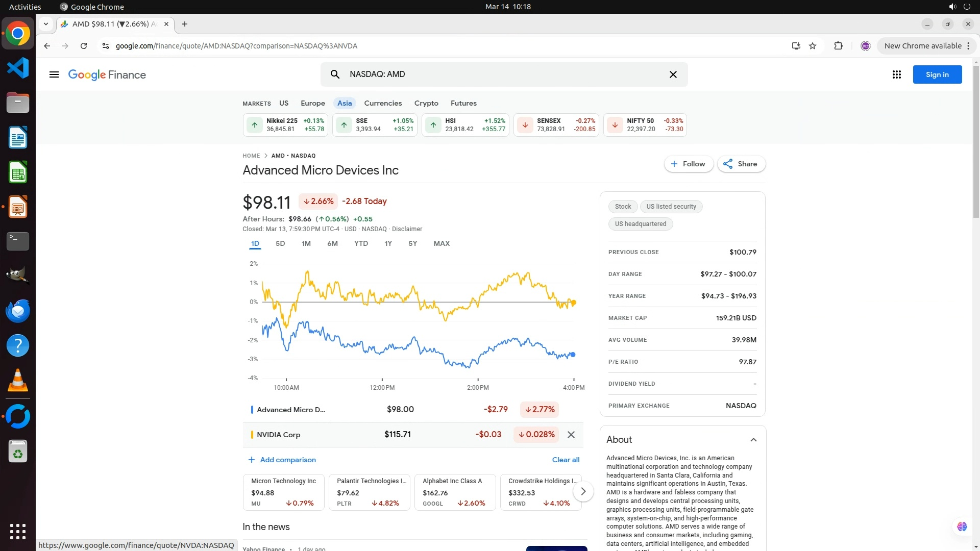Viewport: 980px width, 551px height.
Task: Select the 5D chart range
Action: [x=280, y=243]
